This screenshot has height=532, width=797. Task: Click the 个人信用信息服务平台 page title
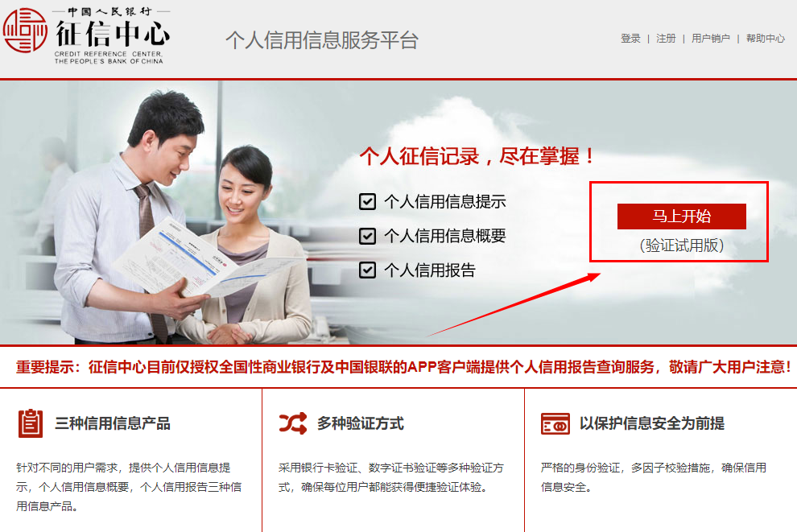click(x=322, y=40)
